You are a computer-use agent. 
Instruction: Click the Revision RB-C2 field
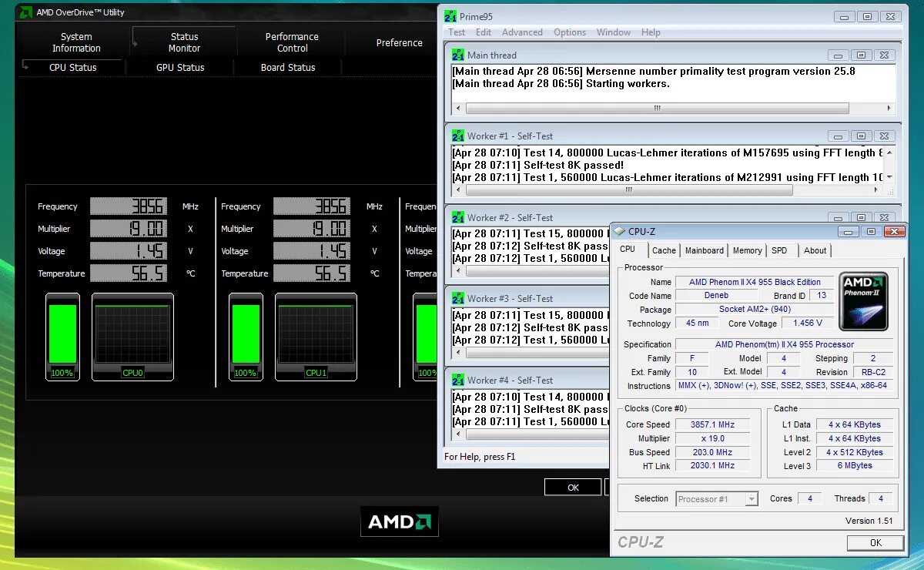click(873, 372)
